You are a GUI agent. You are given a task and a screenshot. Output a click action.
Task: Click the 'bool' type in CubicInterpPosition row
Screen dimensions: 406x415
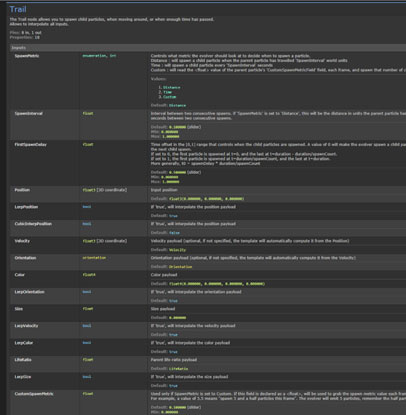click(x=87, y=224)
